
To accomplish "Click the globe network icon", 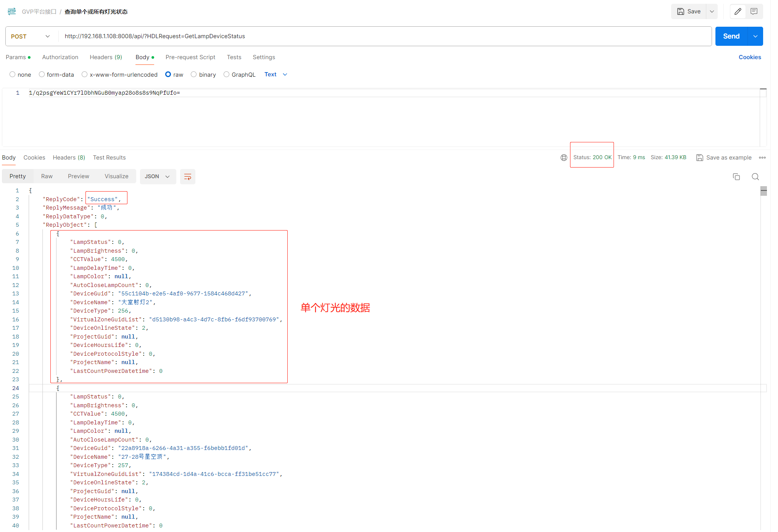I will (564, 158).
